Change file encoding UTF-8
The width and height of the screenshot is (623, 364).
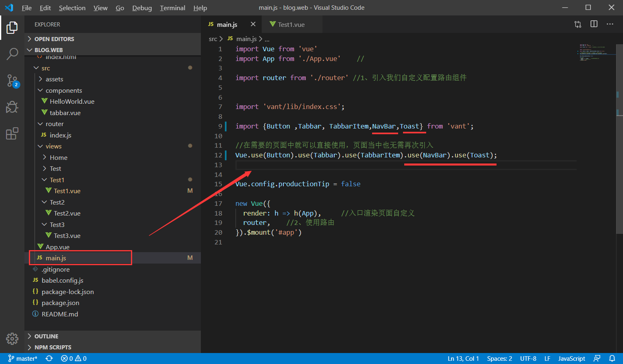click(528, 358)
